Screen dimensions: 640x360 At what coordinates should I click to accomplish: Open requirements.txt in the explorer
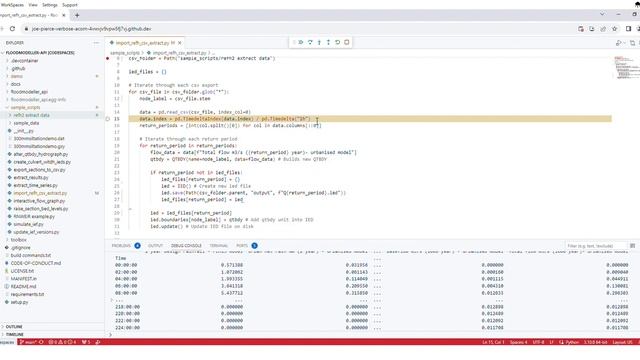click(x=27, y=294)
